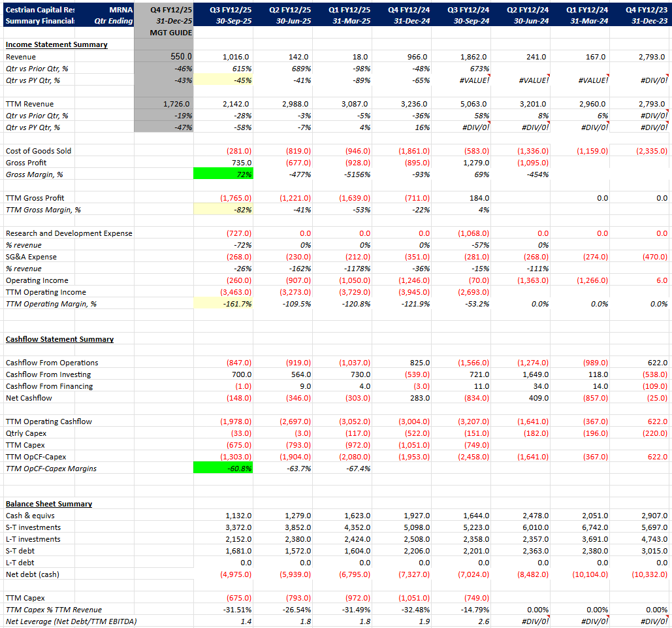
Task: Select the yellow -82% TTM gross margin cell
Action: coord(223,210)
